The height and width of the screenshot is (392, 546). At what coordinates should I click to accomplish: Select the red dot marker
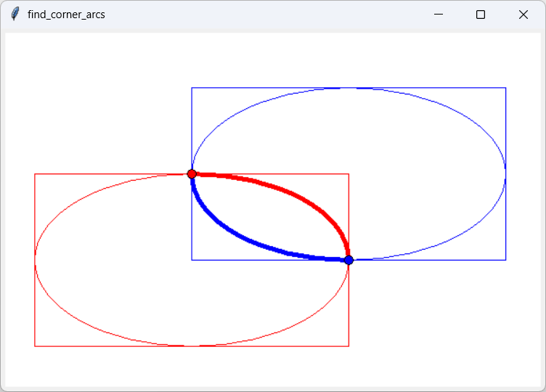(x=192, y=173)
